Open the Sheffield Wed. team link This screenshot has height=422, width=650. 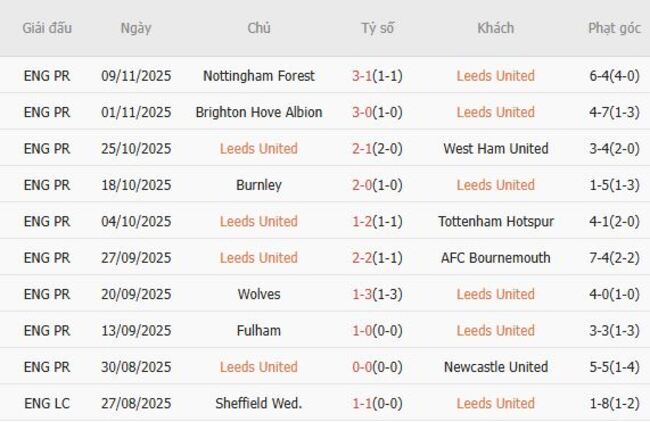(258, 404)
